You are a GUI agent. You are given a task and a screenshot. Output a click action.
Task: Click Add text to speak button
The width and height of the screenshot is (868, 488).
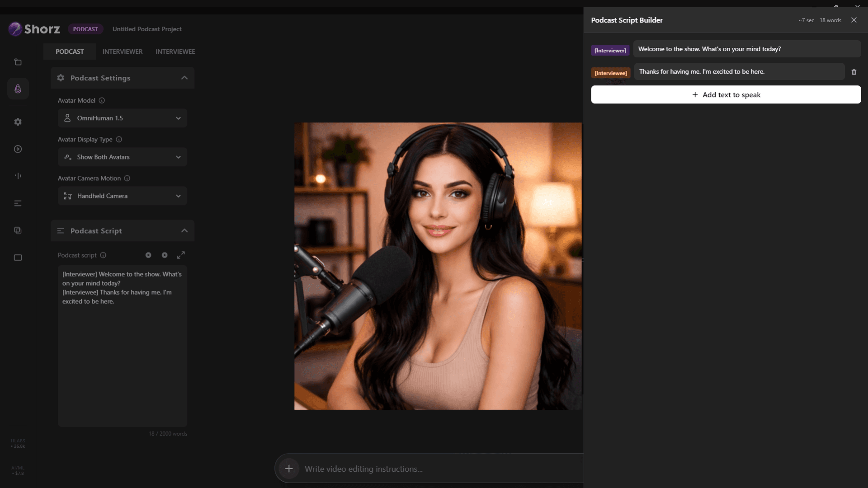[726, 94]
